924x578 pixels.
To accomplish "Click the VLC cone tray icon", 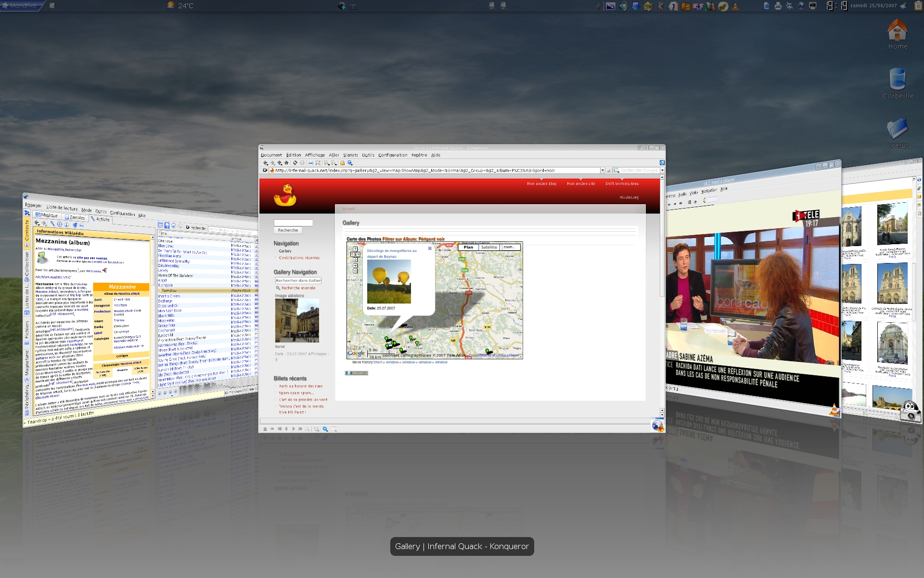I will (x=734, y=6).
